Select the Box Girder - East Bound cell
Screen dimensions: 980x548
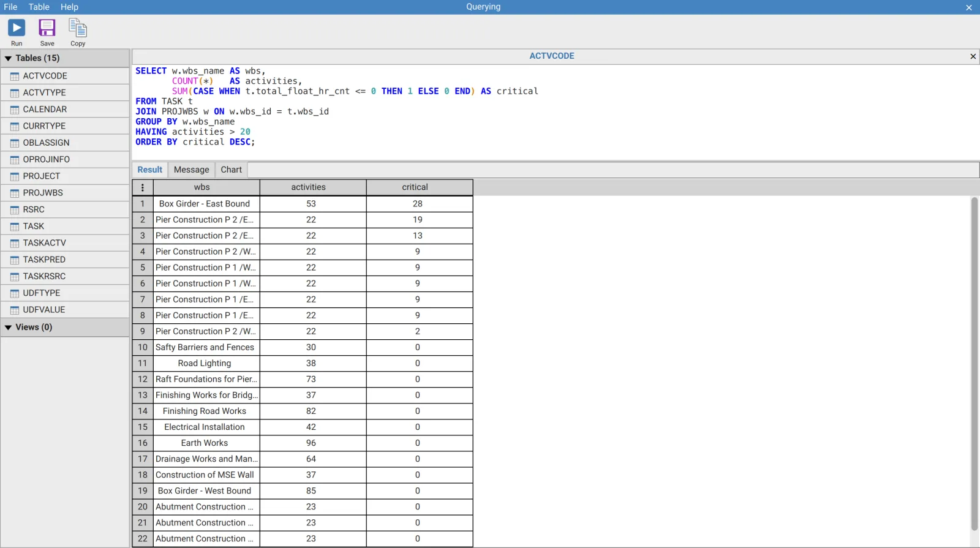coord(206,204)
